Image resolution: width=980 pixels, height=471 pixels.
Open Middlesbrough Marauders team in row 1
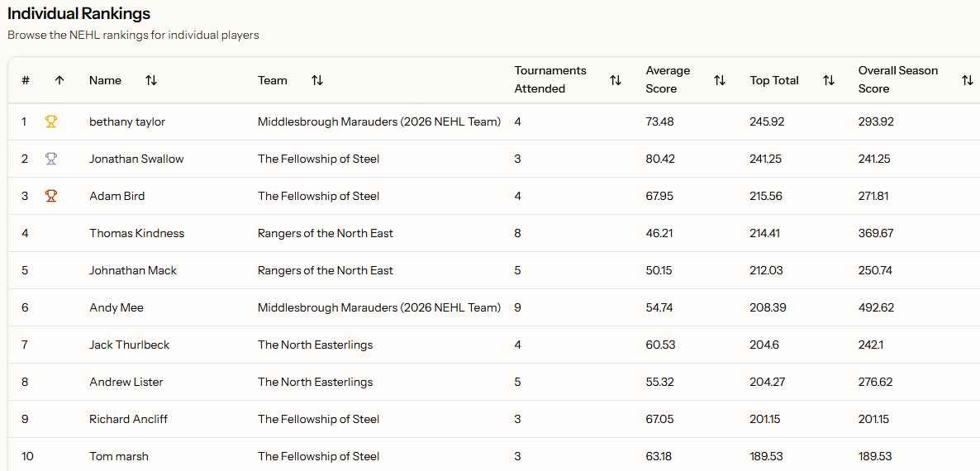click(378, 121)
